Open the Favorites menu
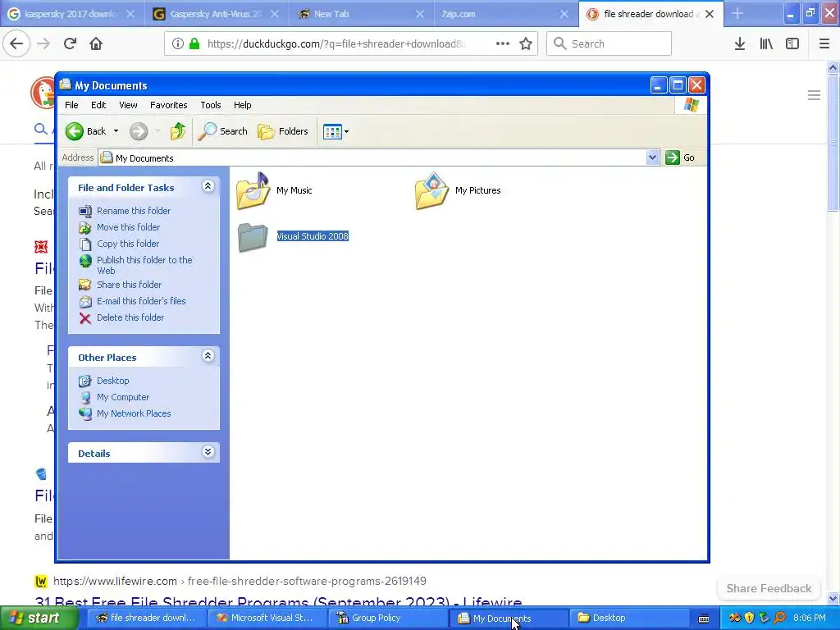Screen dimensions: 840x630 click(x=169, y=105)
